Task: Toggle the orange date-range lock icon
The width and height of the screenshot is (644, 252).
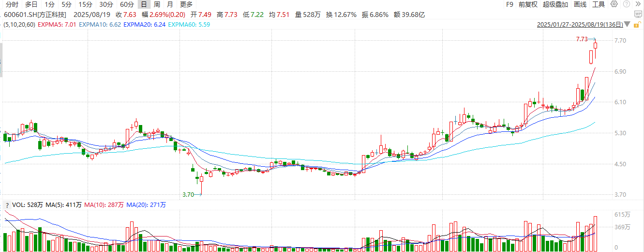Action: click(638, 24)
